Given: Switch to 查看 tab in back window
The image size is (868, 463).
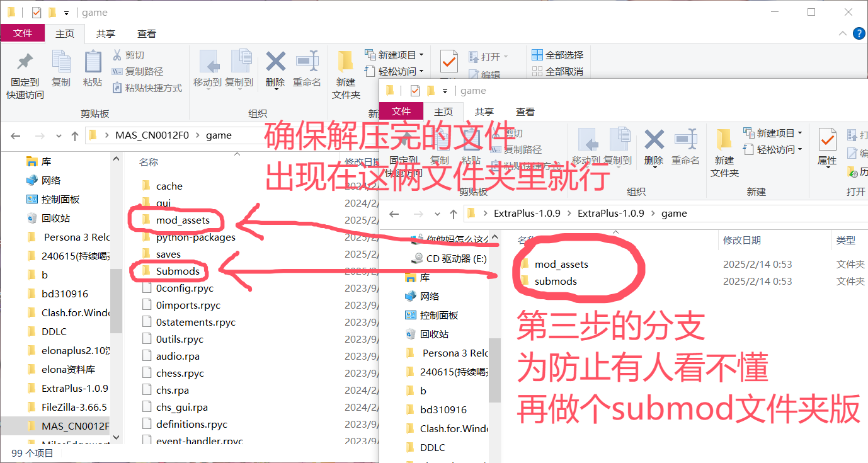Looking at the screenshot, I should tap(147, 33).
